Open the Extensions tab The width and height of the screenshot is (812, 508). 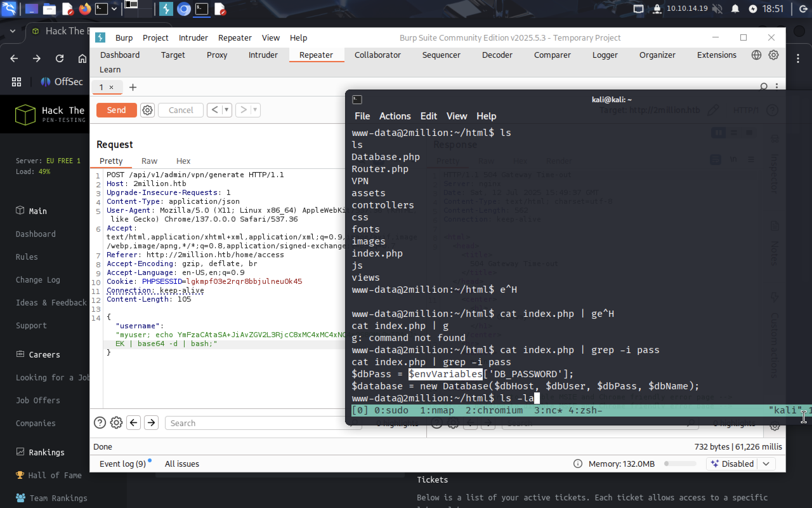717,55
